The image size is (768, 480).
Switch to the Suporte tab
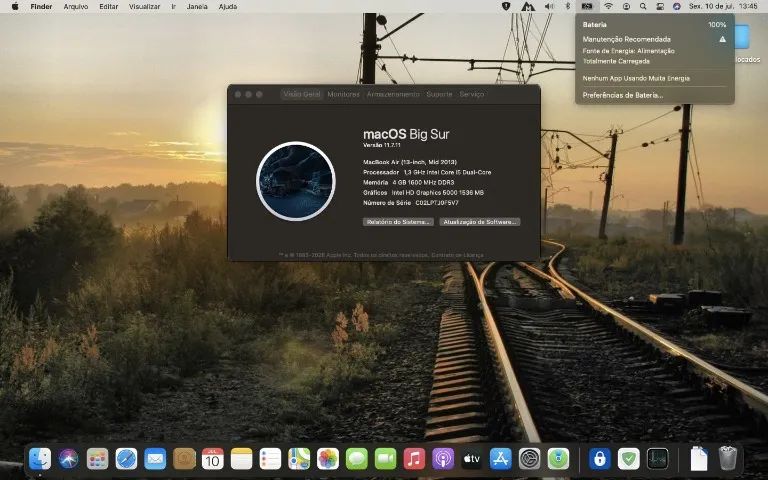439,94
